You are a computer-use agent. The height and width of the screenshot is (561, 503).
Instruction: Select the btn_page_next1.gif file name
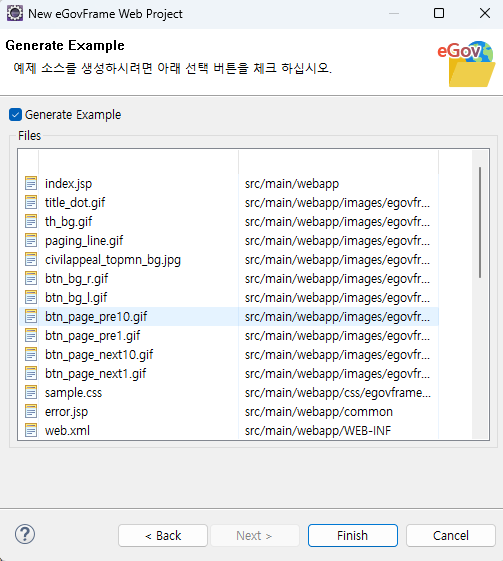click(x=96, y=374)
